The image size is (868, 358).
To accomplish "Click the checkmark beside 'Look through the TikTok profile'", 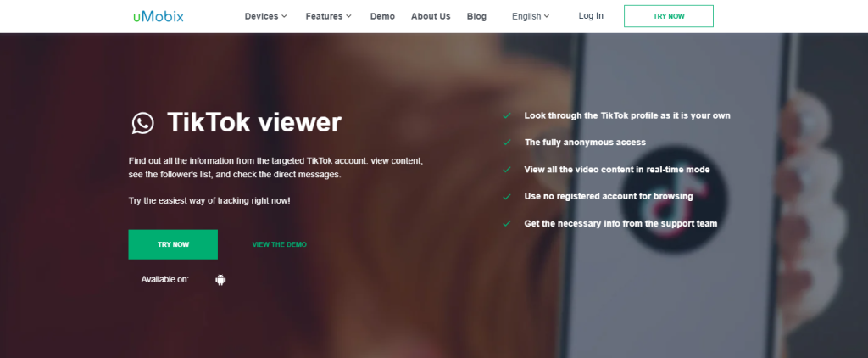I will 506,115.
